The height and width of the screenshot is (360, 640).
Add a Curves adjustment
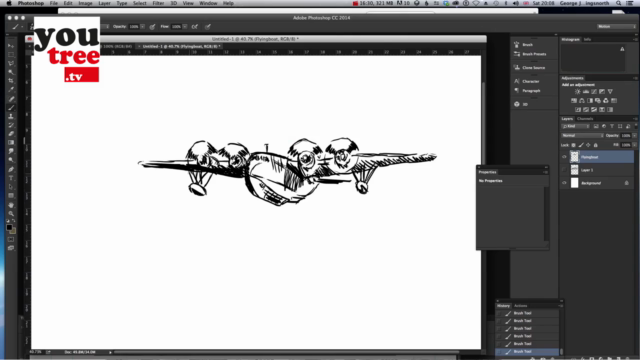(x=594, y=91)
